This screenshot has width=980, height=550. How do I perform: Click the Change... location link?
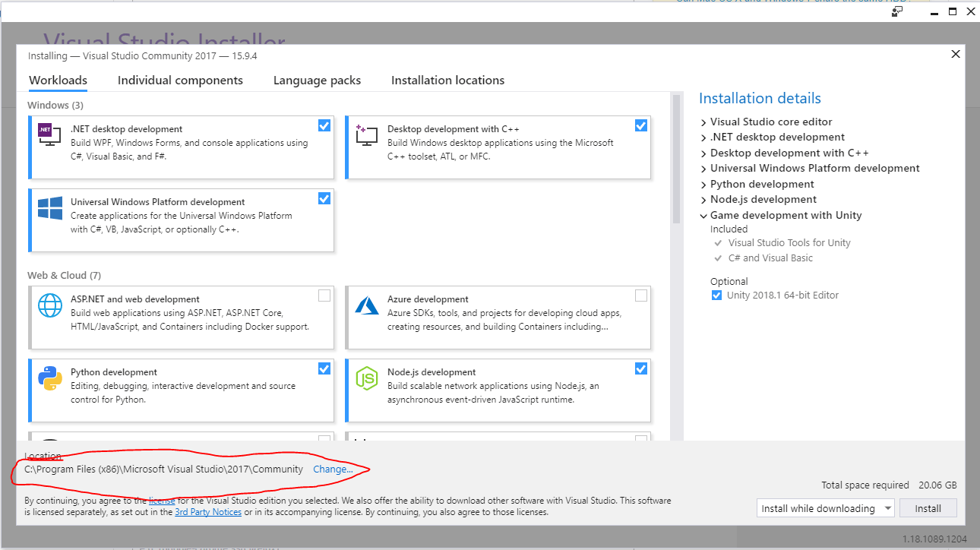click(334, 469)
